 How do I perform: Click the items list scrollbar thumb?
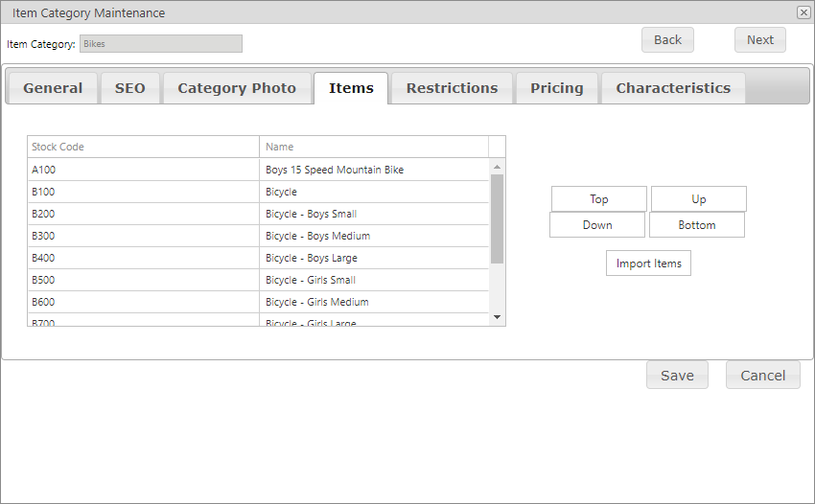pos(497,218)
